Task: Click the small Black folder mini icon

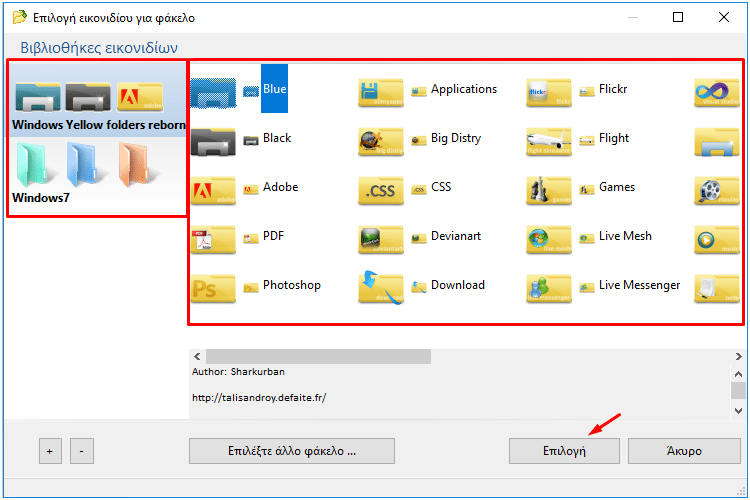Action: [251, 141]
